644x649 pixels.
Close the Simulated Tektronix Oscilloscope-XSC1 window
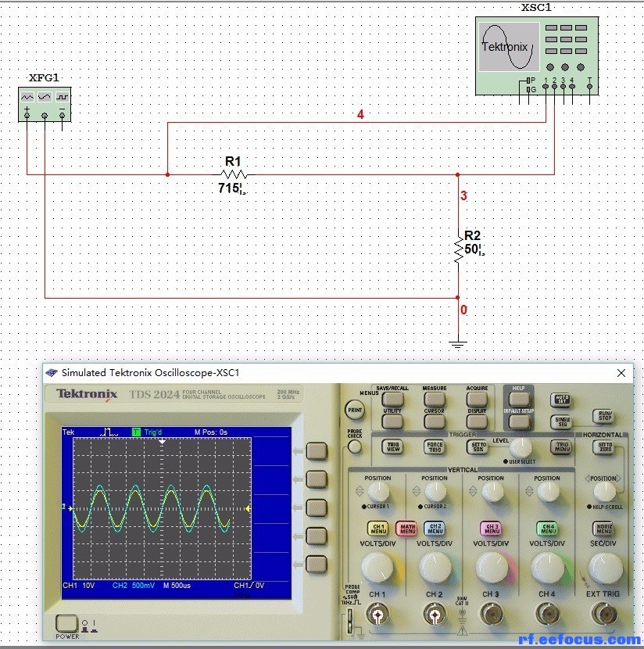pyautogui.click(x=621, y=373)
